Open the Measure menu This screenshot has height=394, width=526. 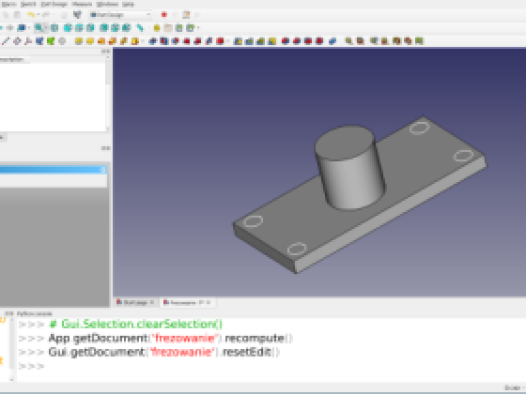point(82,4)
